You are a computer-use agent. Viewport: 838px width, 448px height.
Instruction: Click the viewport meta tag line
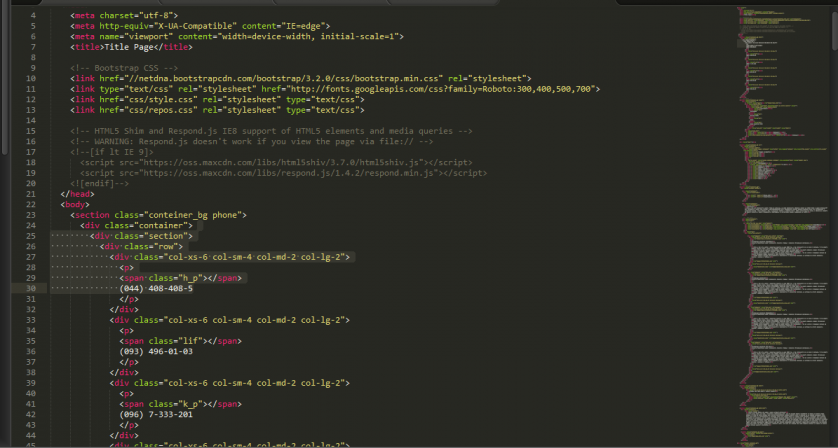point(237,36)
